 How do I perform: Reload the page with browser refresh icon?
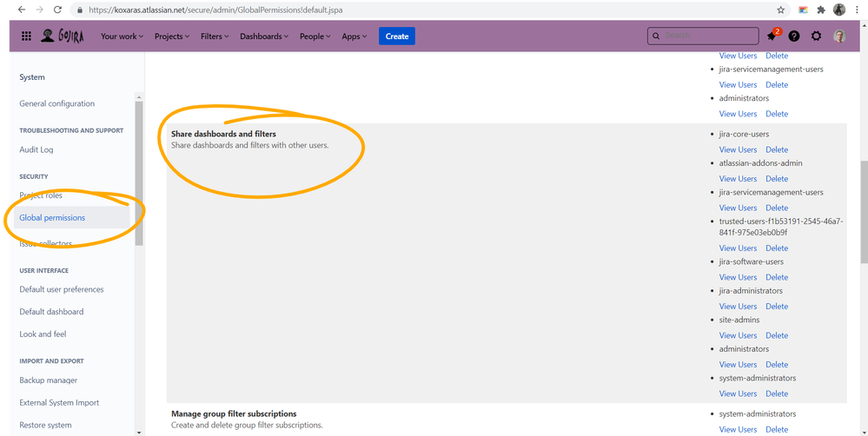point(57,10)
